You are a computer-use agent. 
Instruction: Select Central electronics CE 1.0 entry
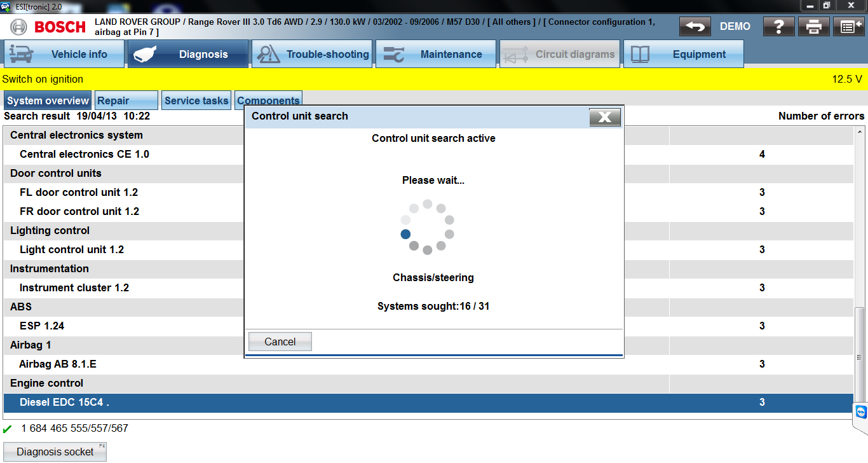(85, 155)
